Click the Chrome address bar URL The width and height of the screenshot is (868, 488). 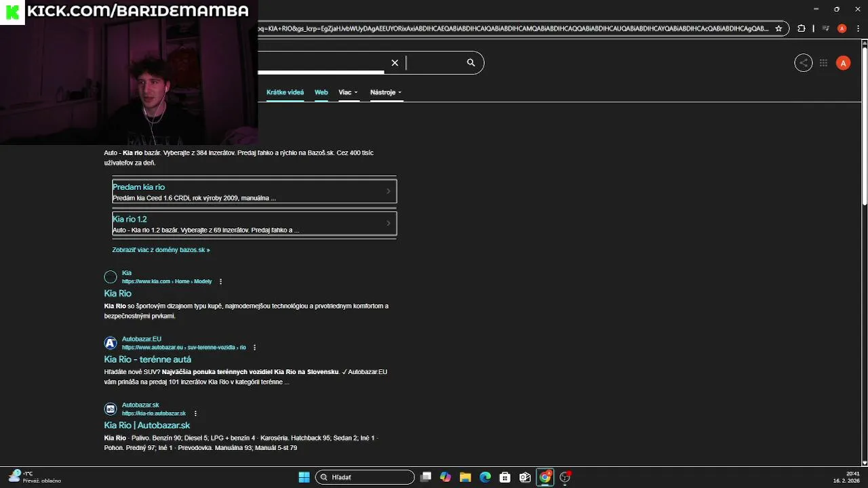(x=513, y=28)
